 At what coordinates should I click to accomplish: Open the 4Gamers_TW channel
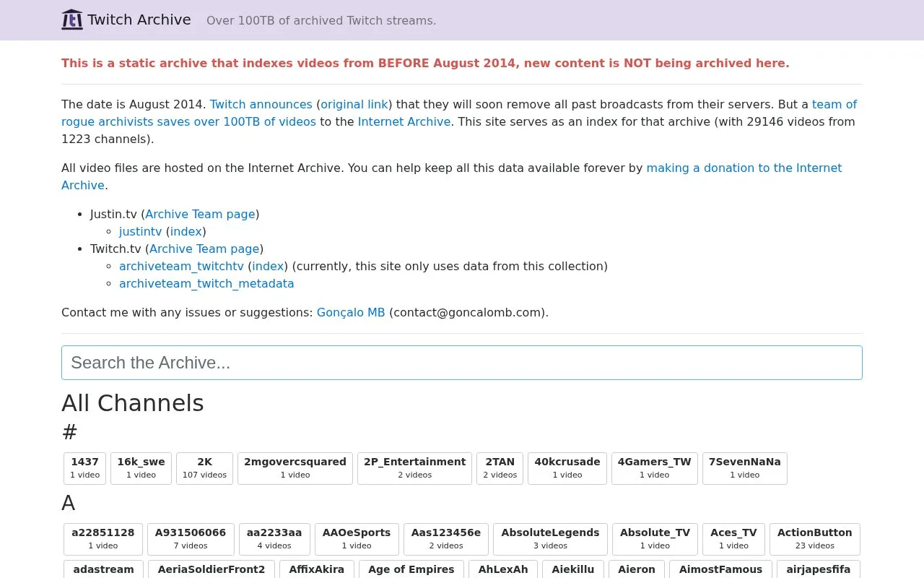pyautogui.click(x=655, y=468)
